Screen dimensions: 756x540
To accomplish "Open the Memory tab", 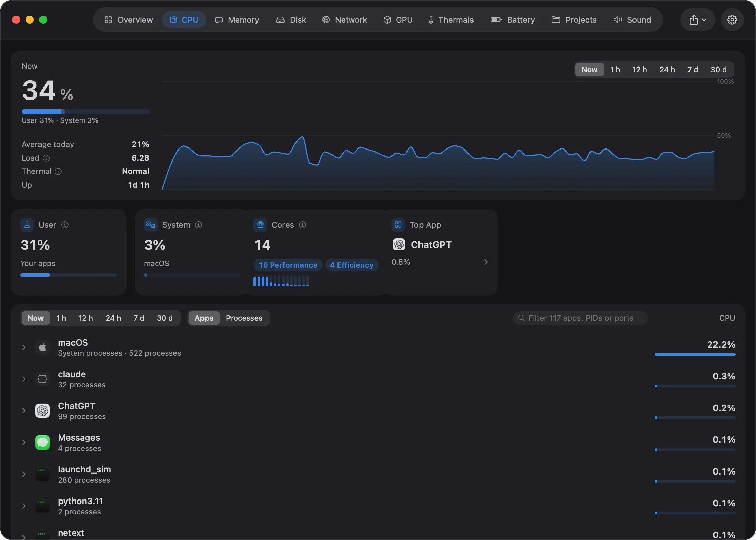I will click(237, 20).
